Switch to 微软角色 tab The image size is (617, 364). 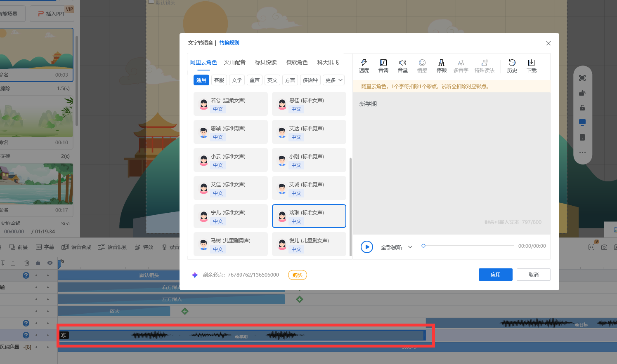297,62
